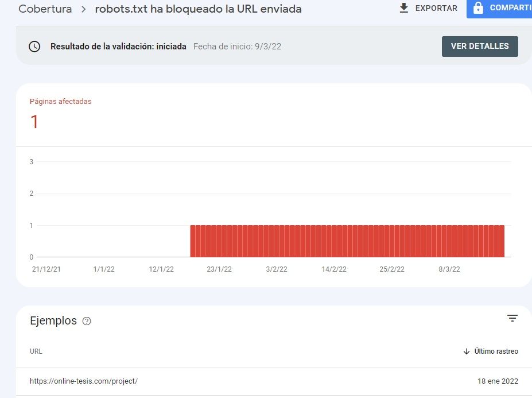Click the breadcrumb chevron after Cobertura
Image resolution: width=532 pixels, height=398 pixels.
point(83,9)
